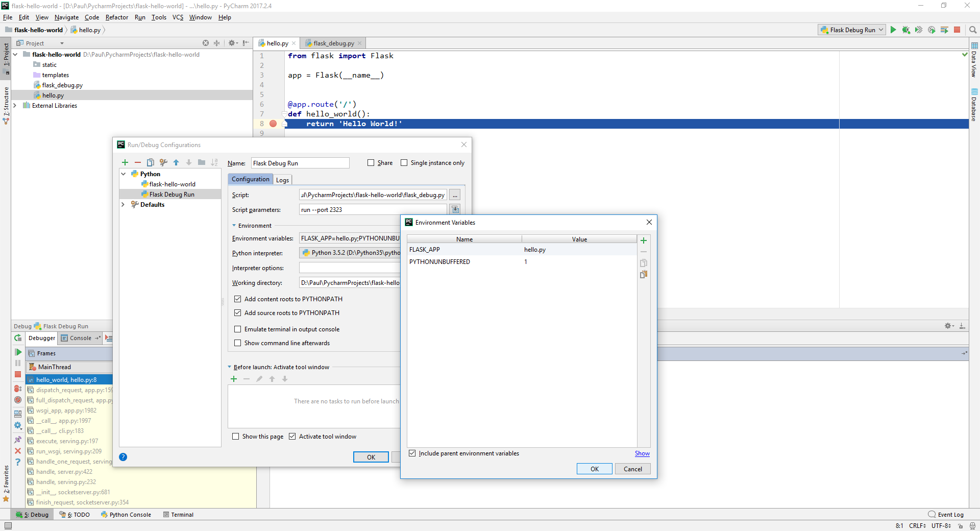This screenshot has width=980, height=531.
Task: Paste environment variables icon in dialog
Action: [644, 274]
